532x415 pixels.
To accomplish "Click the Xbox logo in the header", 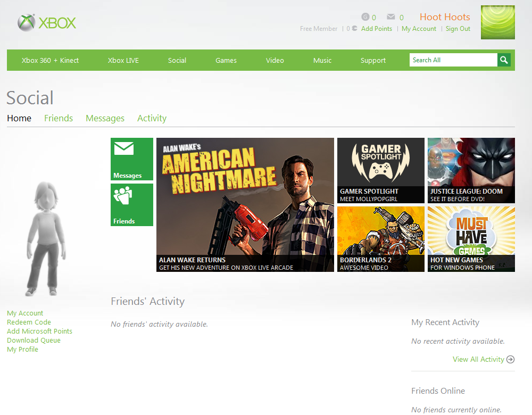I will [x=47, y=23].
